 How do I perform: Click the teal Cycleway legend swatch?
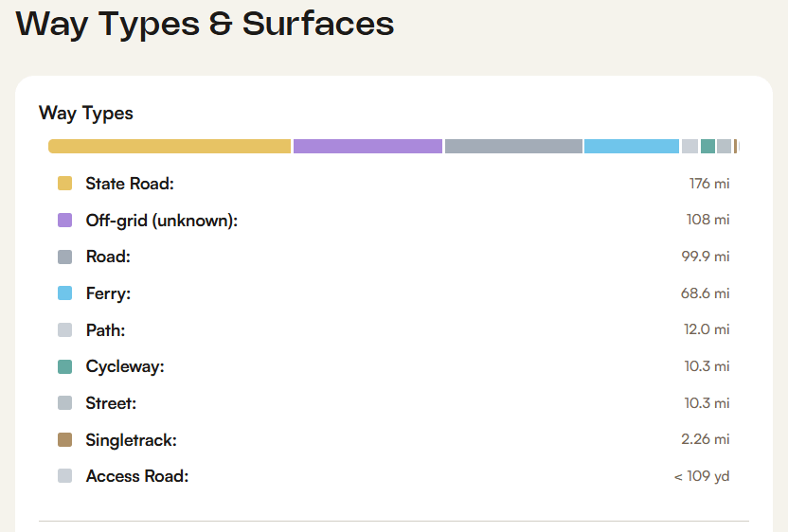(x=64, y=367)
